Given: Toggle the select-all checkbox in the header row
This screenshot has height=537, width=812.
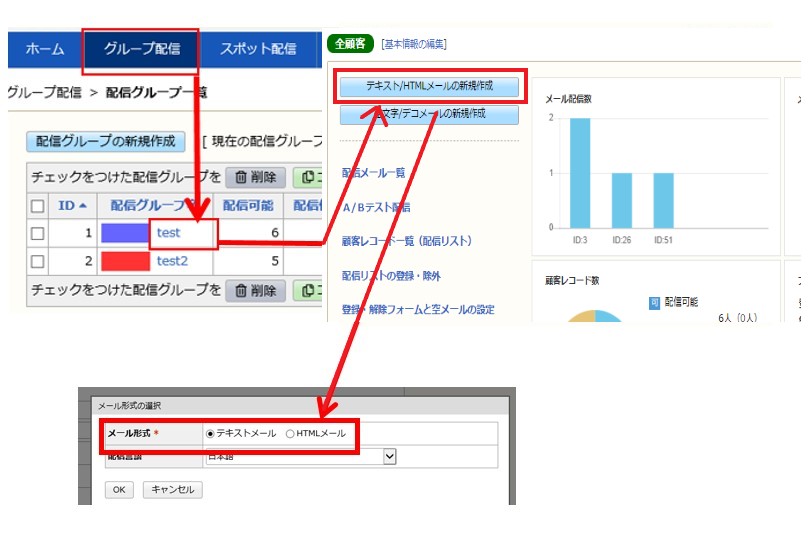Looking at the screenshot, I should pos(37,206).
